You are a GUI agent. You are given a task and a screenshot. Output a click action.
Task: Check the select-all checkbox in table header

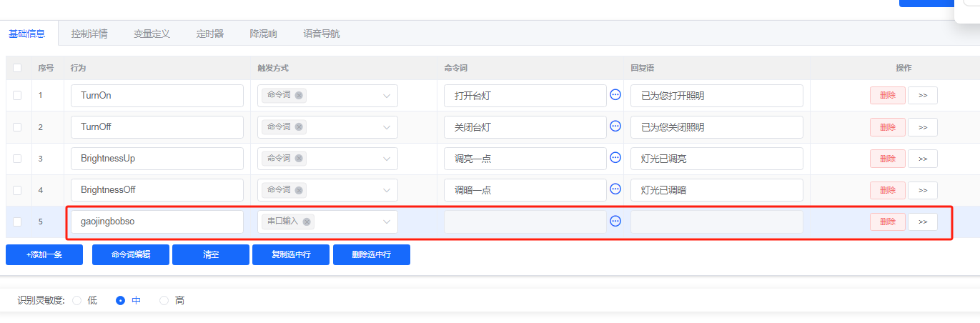click(17, 68)
